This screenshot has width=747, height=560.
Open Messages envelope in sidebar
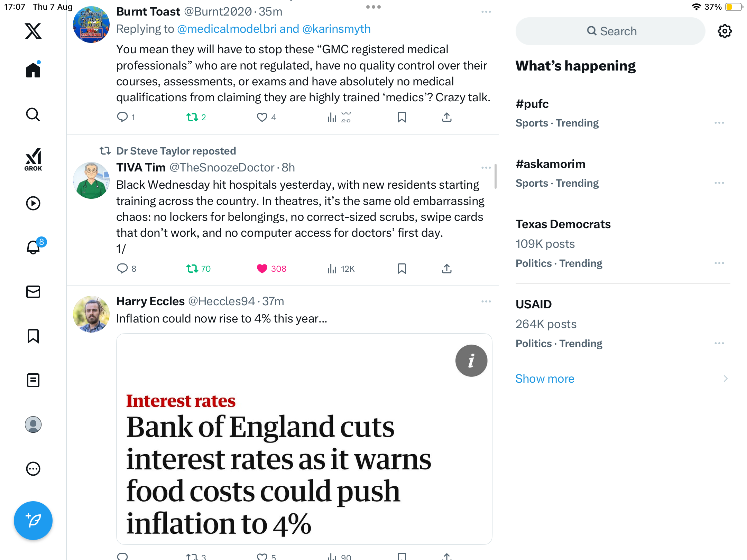[33, 292]
